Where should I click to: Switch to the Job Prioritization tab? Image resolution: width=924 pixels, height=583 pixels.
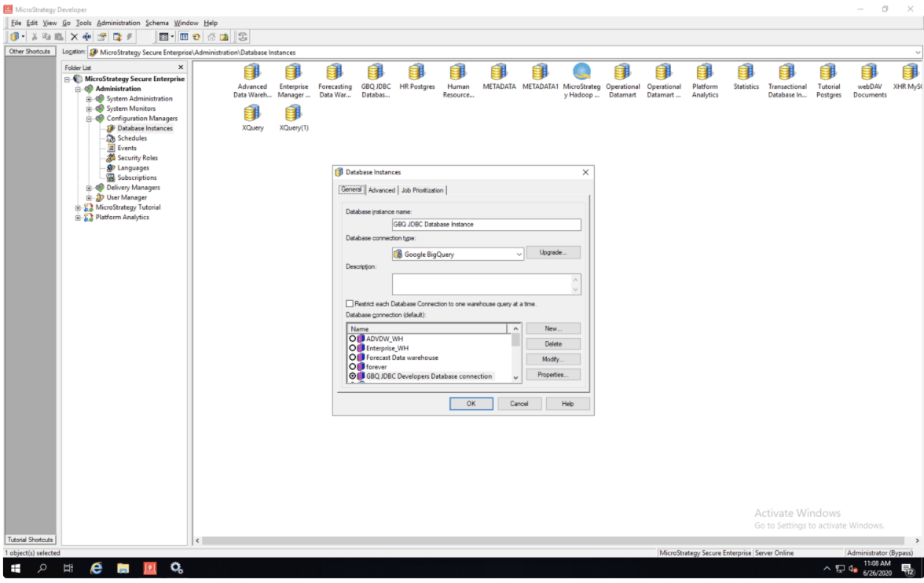(423, 190)
